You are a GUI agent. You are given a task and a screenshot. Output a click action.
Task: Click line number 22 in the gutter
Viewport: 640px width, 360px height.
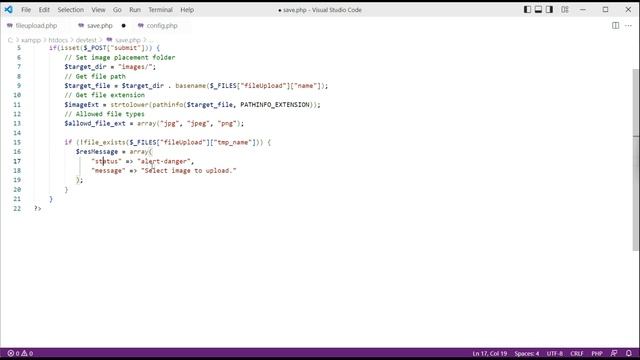pyautogui.click(x=17, y=208)
